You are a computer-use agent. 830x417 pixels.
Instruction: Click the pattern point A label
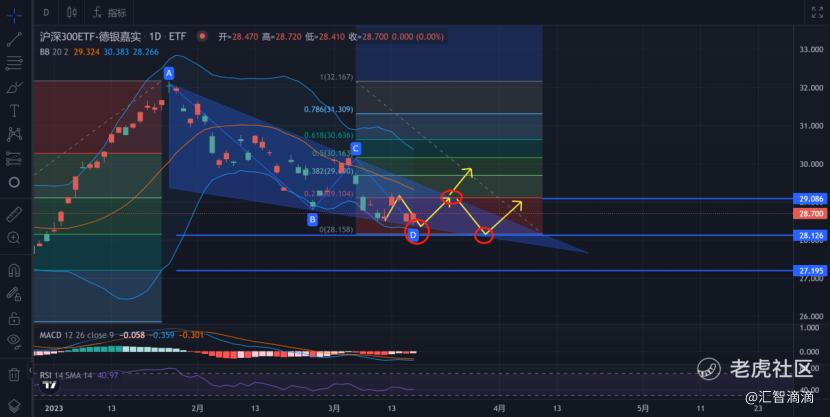pos(169,73)
